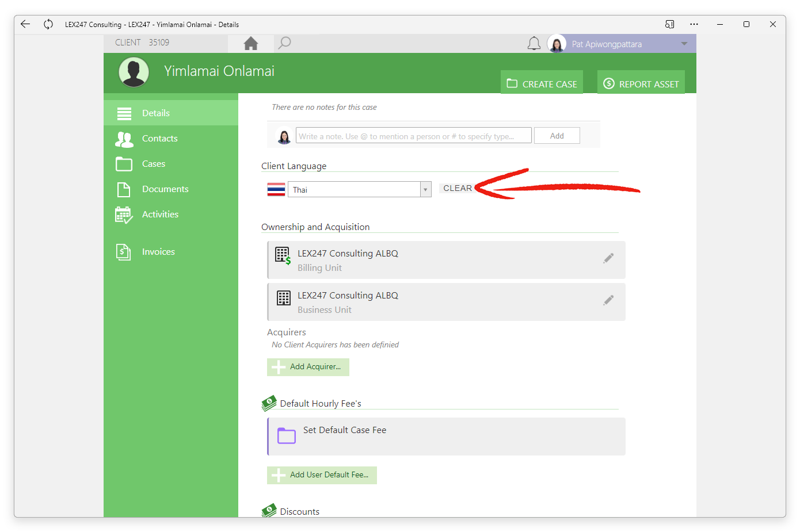
Task: Click the Business Unit building icon
Action: pos(284,297)
